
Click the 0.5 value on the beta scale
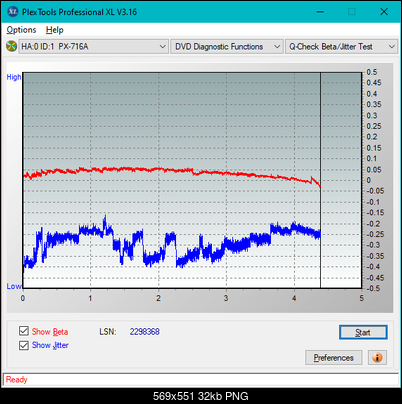[372, 72]
